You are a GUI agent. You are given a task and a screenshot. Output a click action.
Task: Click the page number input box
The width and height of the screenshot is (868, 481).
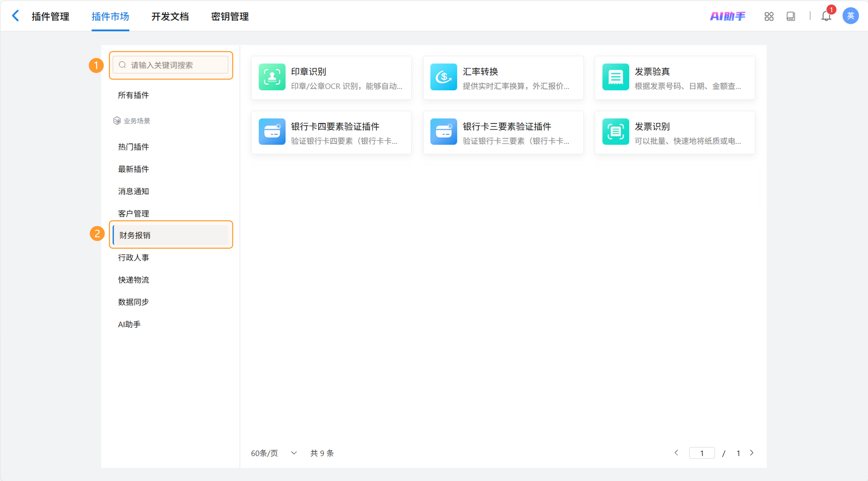pos(702,453)
